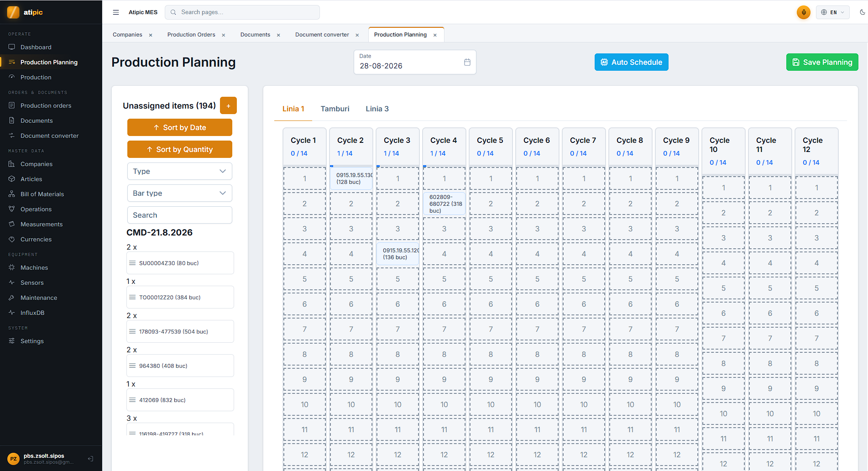Click the logout icon beside pbs.zsolt.sipos
Viewport: 868px width, 471px height.
90,459
